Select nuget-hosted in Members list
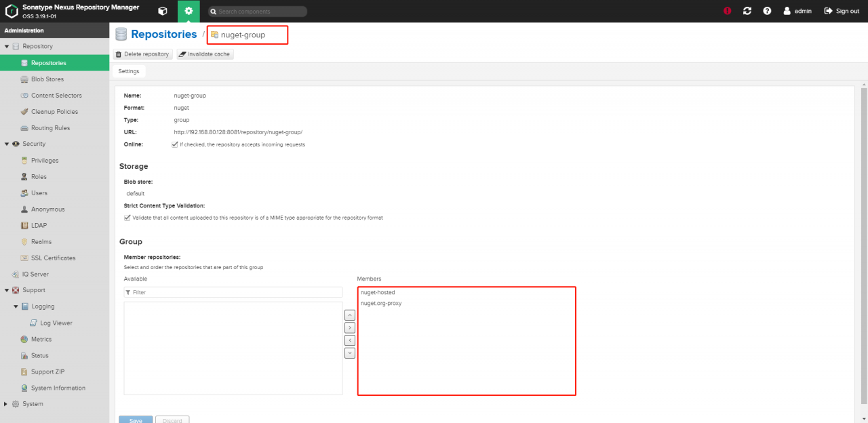Viewport: 868px width, 423px height. [x=378, y=292]
